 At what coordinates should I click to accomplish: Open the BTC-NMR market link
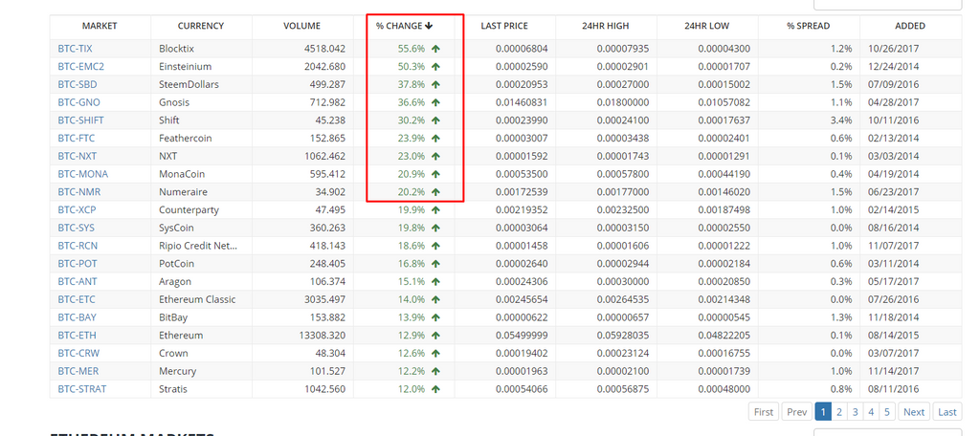click(78, 192)
